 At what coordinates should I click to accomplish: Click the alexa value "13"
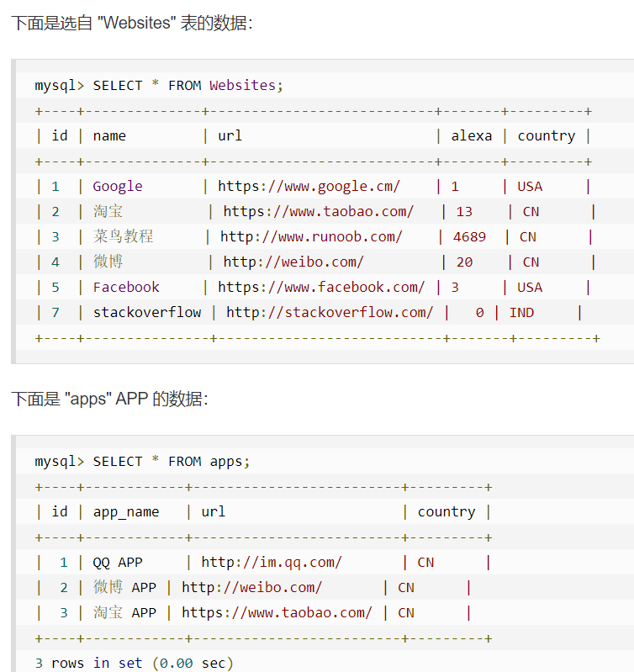(x=464, y=212)
